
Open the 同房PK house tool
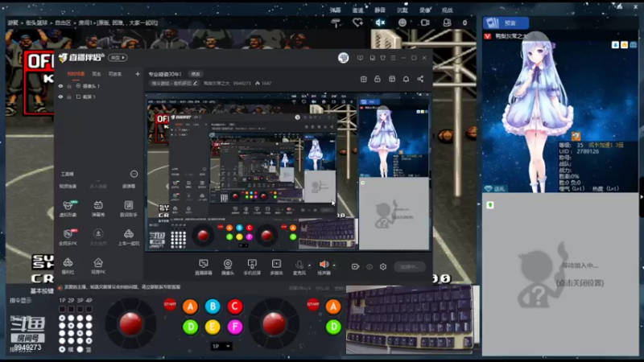(x=98, y=265)
